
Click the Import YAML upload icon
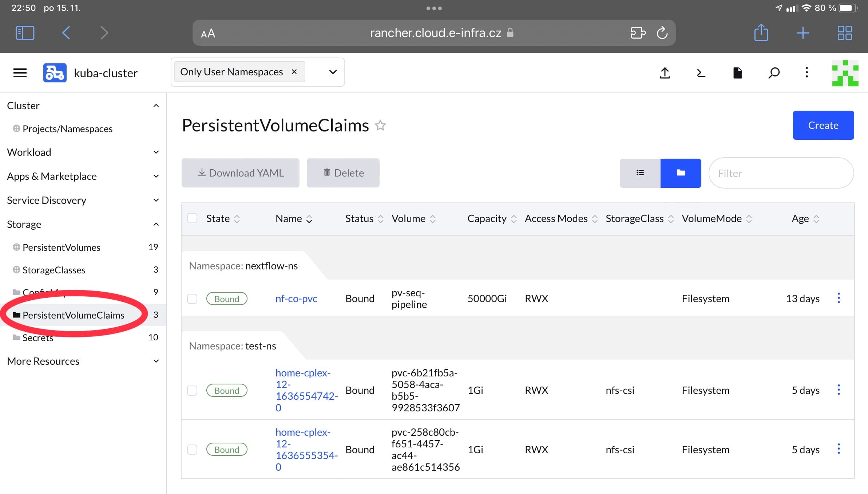(665, 73)
